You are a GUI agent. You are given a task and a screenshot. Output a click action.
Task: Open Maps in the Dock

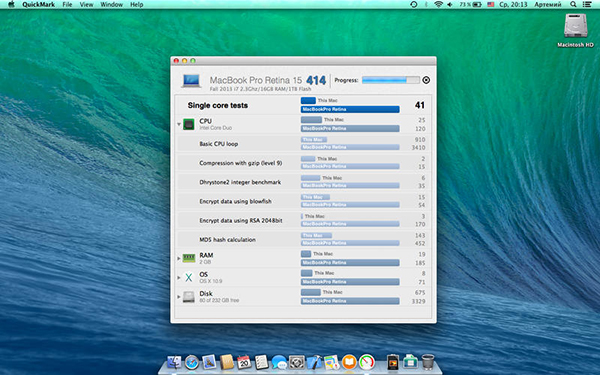coord(332,362)
